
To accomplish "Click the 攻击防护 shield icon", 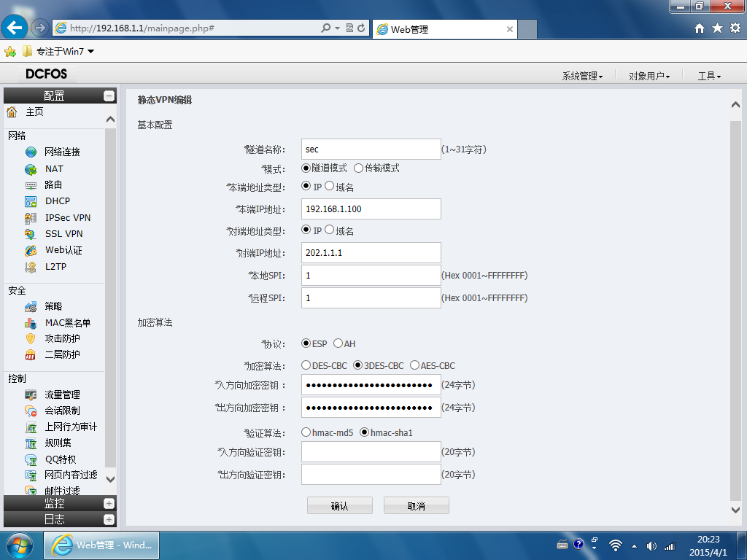I will click(x=31, y=338).
